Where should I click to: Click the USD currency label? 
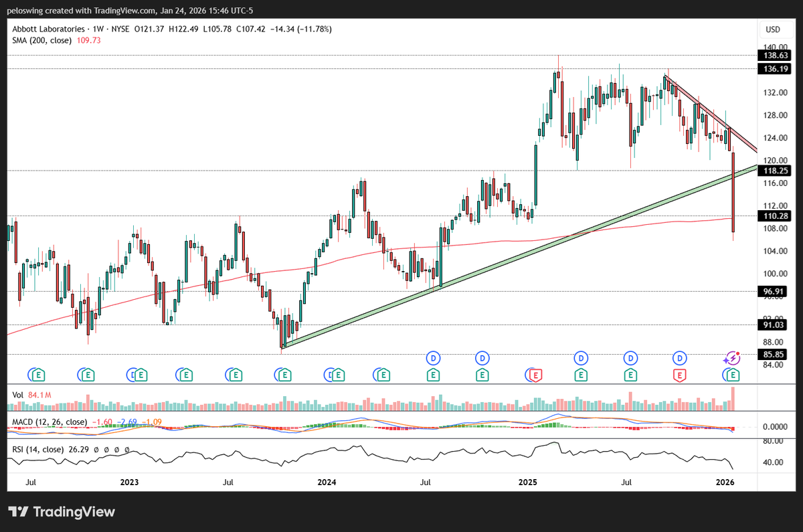[774, 29]
